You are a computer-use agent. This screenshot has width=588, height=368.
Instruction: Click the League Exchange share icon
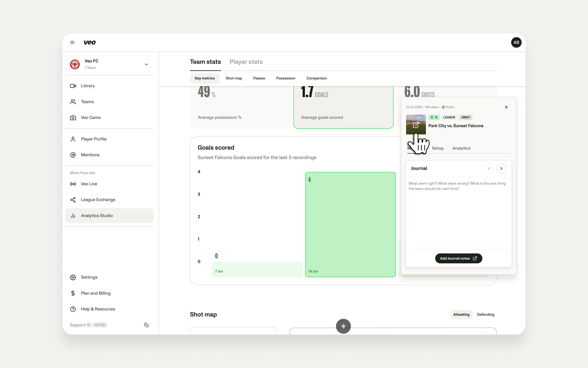[73, 200]
